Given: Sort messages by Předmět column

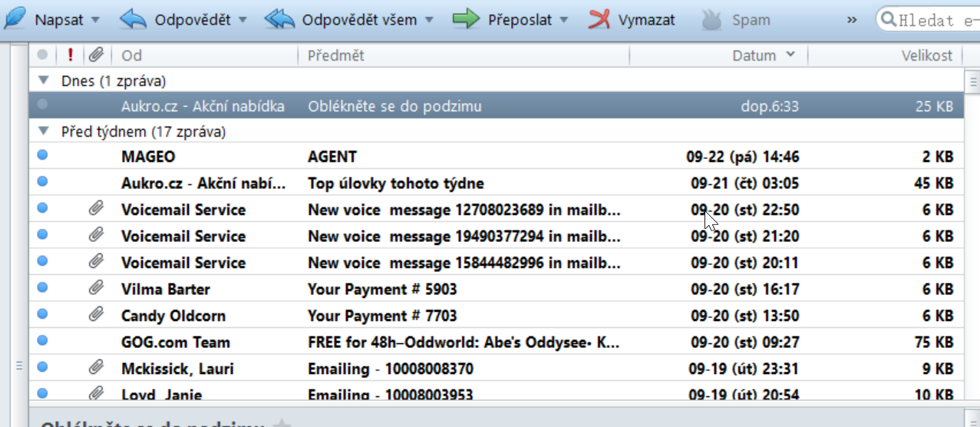Looking at the screenshot, I should click(464, 55).
